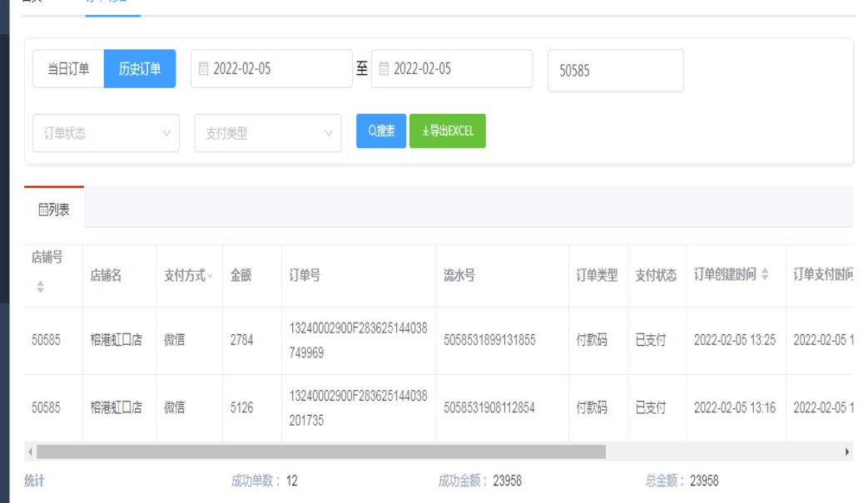Open the 订单状态 dropdown
This screenshot has width=868, height=503.
click(x=106, y=133)
